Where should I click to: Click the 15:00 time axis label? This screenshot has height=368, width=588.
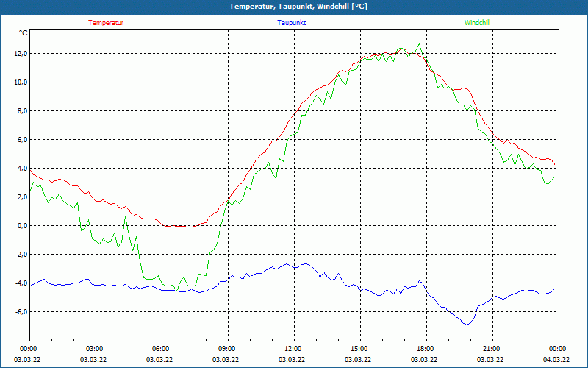point(359,349)
